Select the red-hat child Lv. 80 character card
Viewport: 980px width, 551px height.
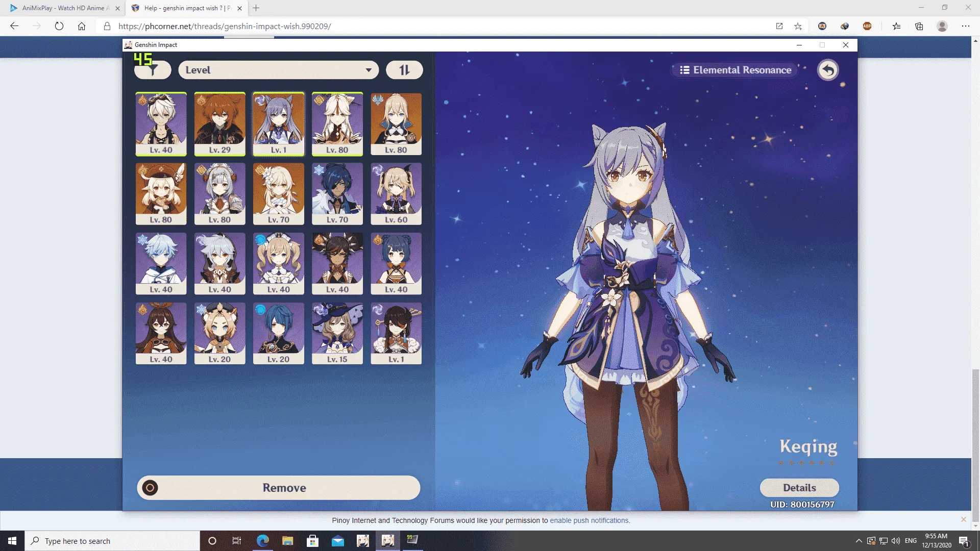(161, 194)
